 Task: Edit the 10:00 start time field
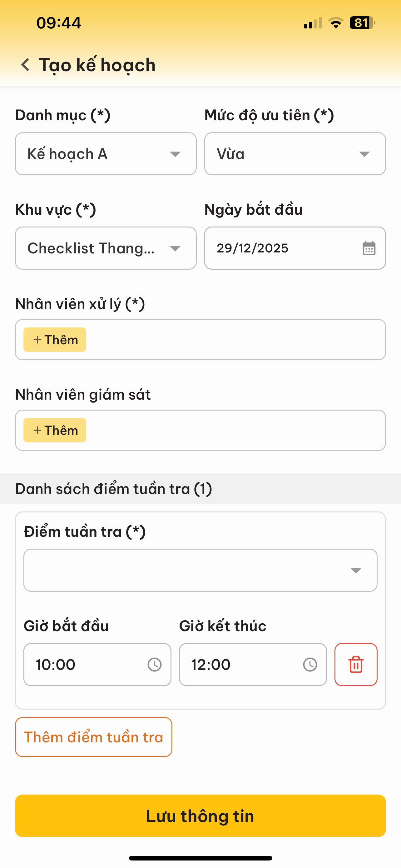[84, 665]
